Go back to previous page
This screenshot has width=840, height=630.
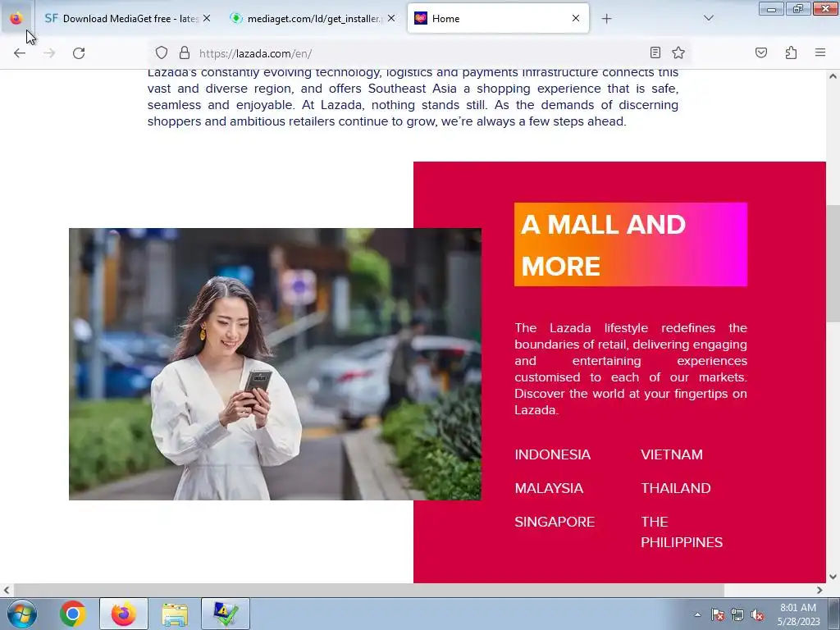pos(20,53)
